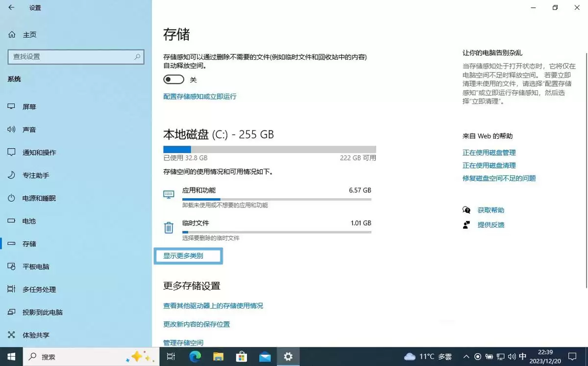Screen dimensions: 588x366
Task: Go to 声音 settings page
Action: tap(76, 130)
